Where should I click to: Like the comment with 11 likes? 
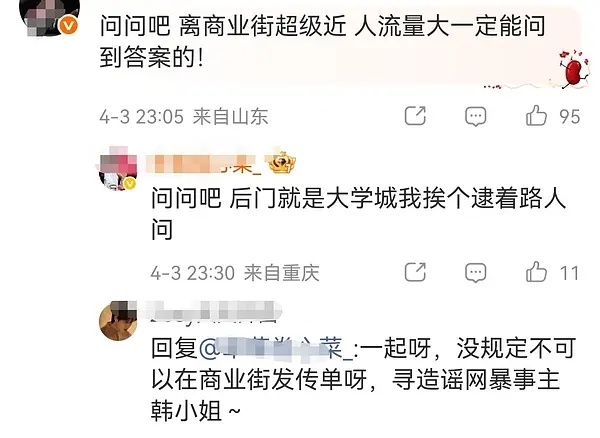pos(536,272)
